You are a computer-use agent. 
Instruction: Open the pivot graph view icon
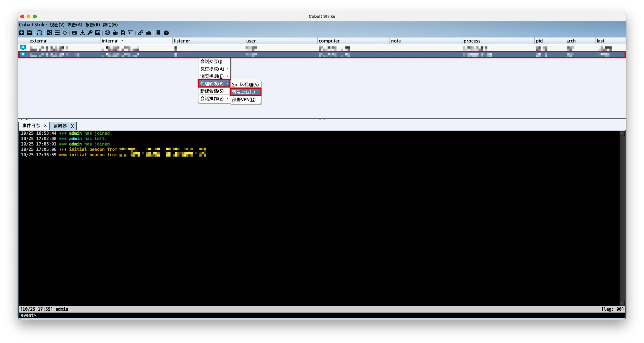pos(49,33)
